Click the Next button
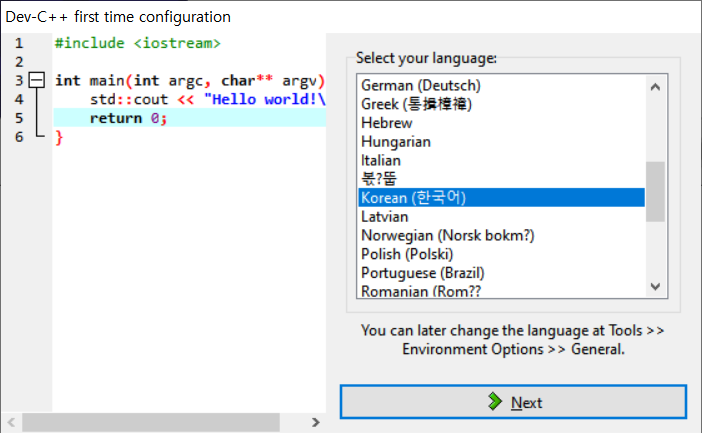 513,402
